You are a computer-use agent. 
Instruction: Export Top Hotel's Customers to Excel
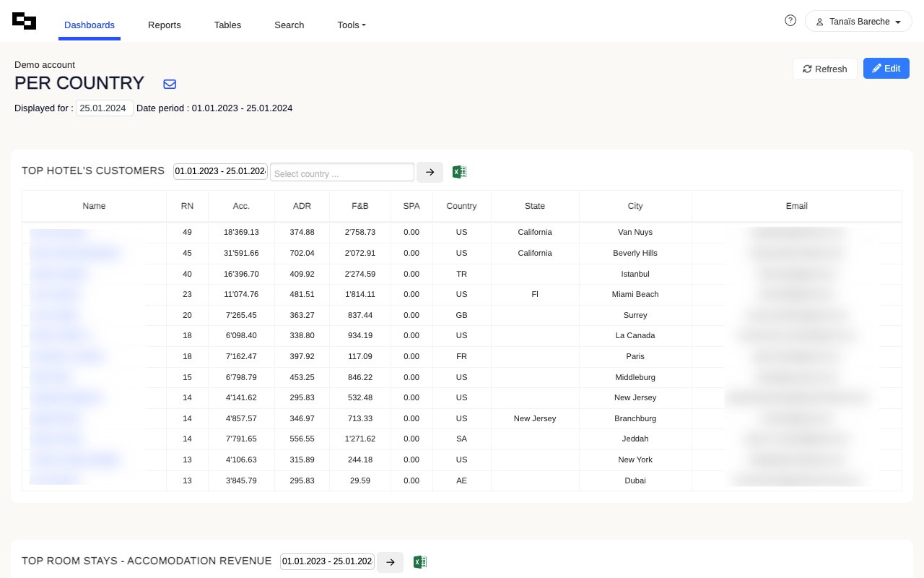[459, 172]
